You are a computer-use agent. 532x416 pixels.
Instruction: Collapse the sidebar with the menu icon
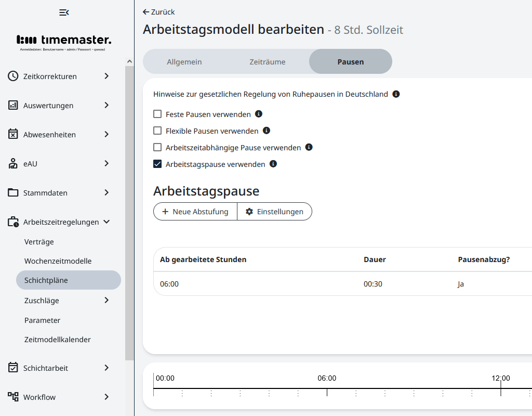click(64, 12)
